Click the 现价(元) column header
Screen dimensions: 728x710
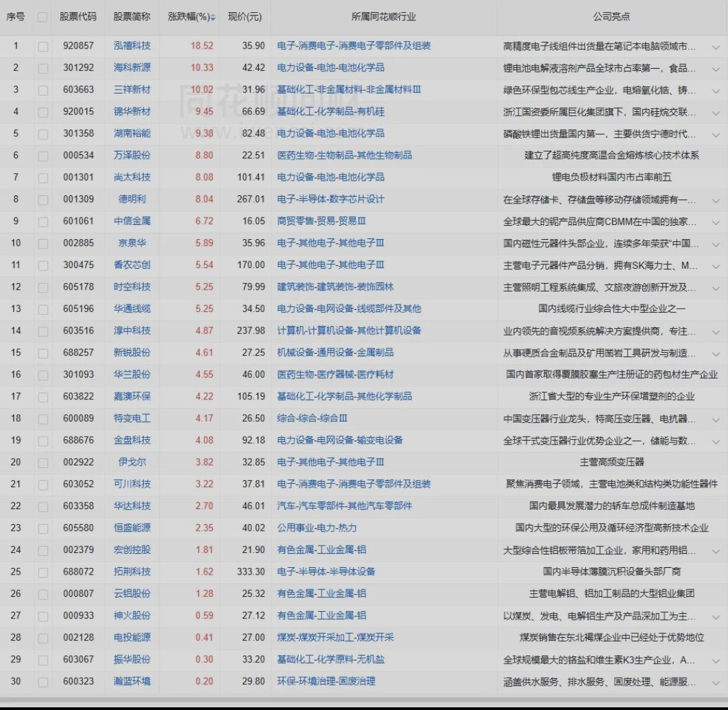(245, 17)
